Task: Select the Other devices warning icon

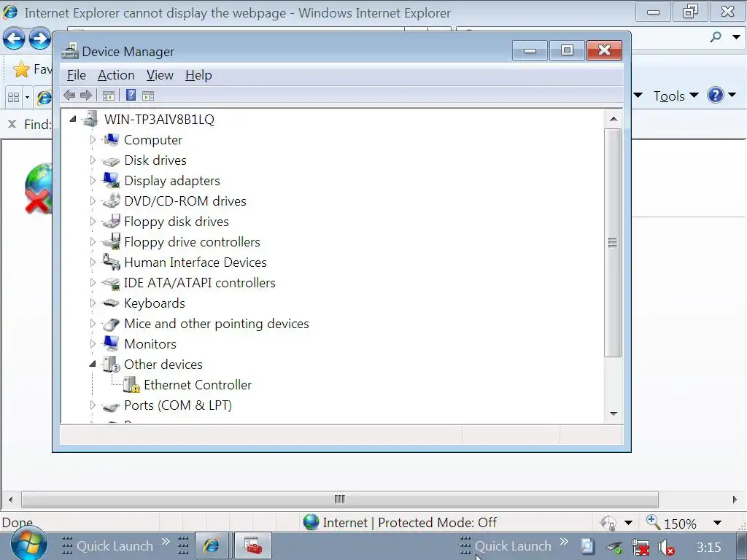Action: pos(112,365)
